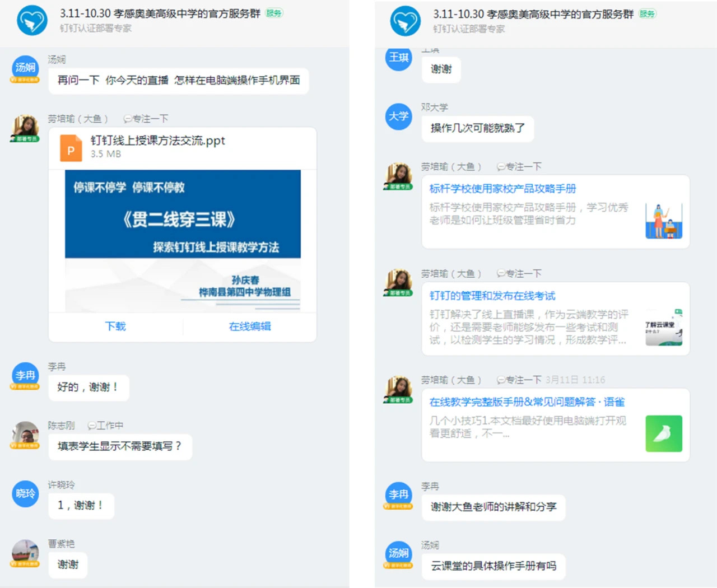This screenshot has width=717, height=588.
Task: Click the teacher illustration thumbnail on 标杆学校 card
Action: [664, 221]
